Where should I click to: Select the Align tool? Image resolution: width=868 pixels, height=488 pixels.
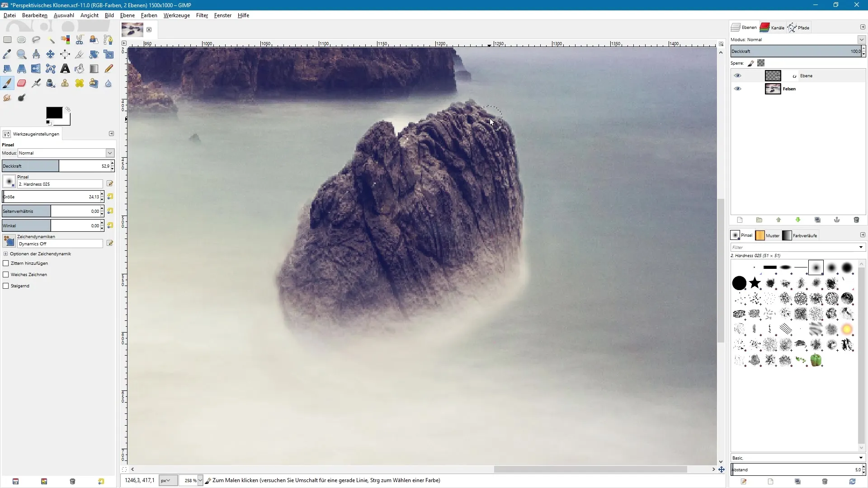pos(65,54)
